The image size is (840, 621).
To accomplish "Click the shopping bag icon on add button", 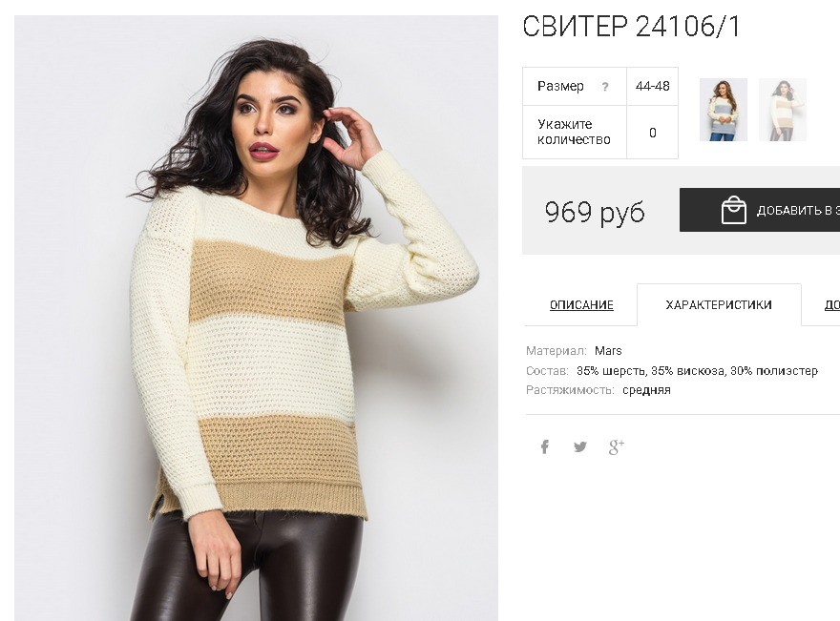I will pos(733,209).
